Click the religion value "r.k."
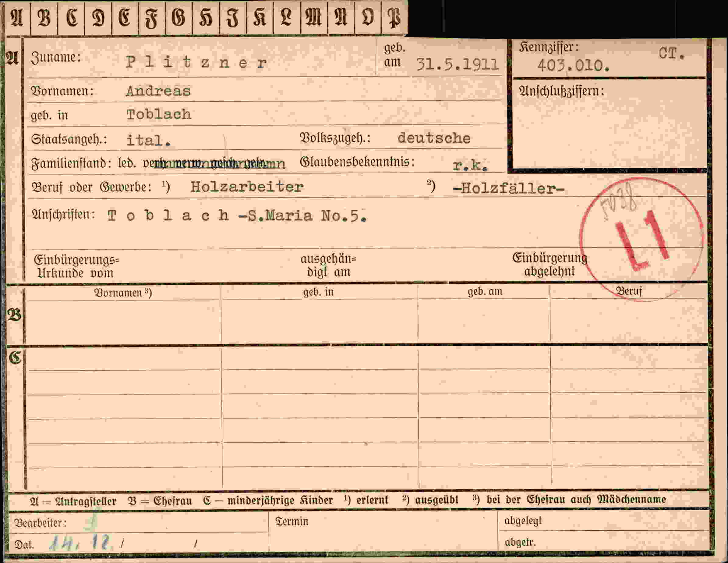 coord(470,165)
